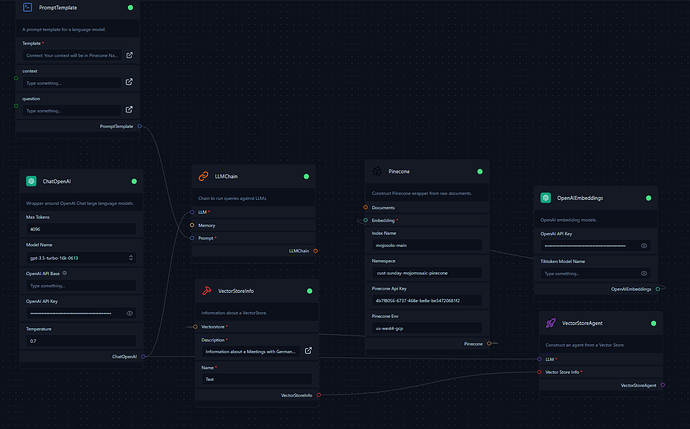Click LLMChain output connection handle

316,251
